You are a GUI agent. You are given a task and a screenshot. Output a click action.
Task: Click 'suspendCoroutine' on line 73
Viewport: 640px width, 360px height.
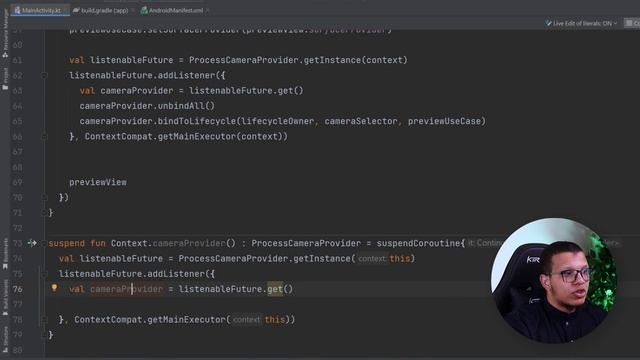(x=418, y=243)
